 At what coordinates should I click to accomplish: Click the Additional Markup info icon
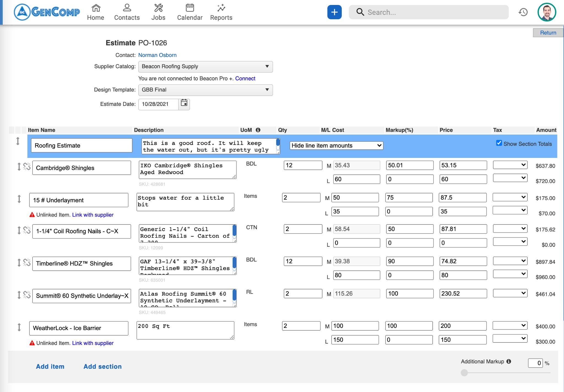[x=509, y=361]
